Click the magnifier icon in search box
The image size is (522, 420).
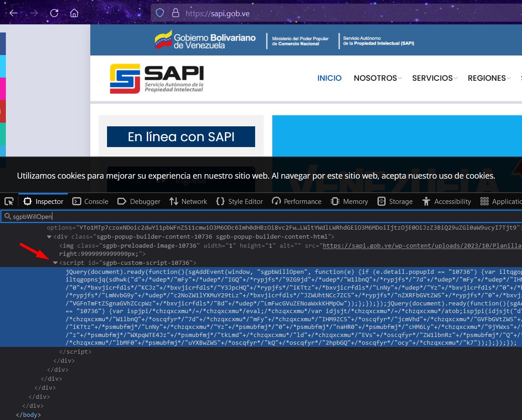point(7,216)
